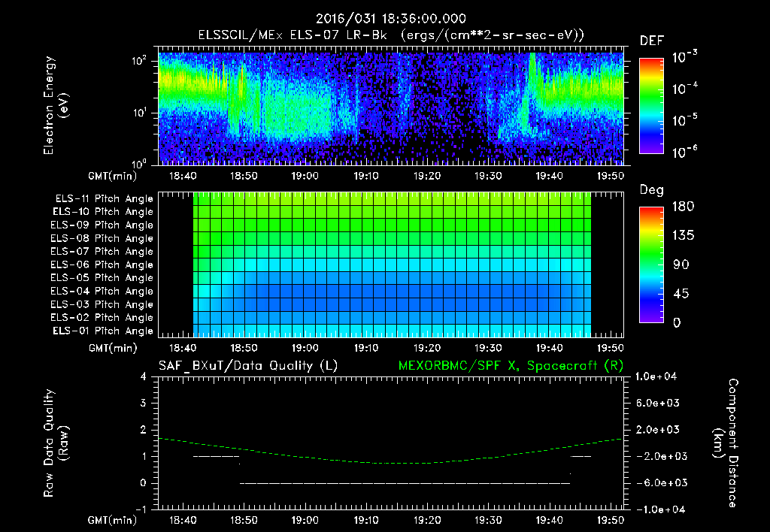Select ELS-06 Pitch Angle row label
This screenshot has width=770, height=532.
(x=102, y=265)
